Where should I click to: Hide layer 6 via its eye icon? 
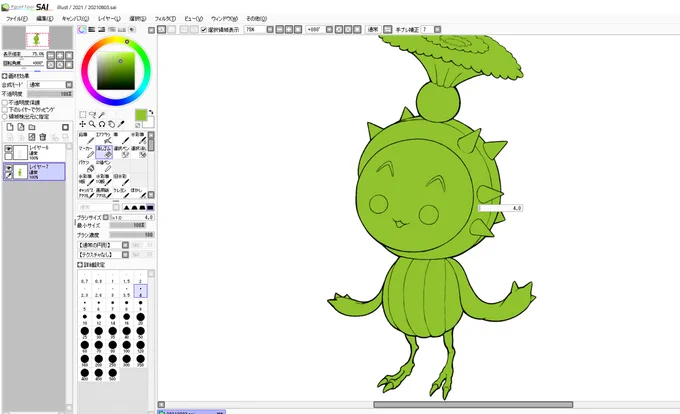coord(8,149)
